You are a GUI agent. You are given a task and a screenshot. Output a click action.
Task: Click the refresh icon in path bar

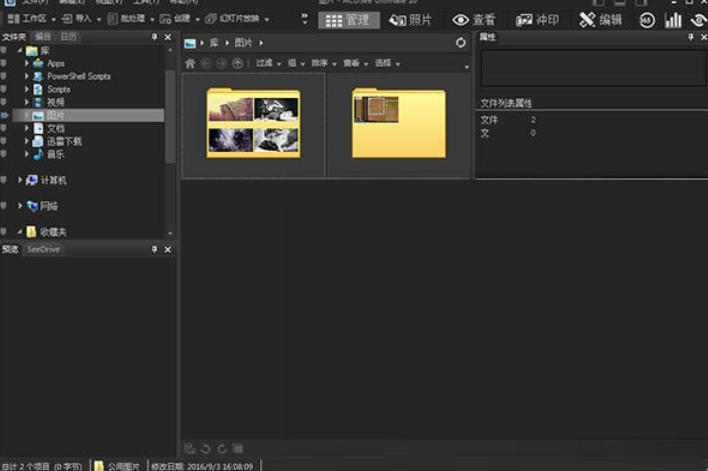[x=460, y=43]
